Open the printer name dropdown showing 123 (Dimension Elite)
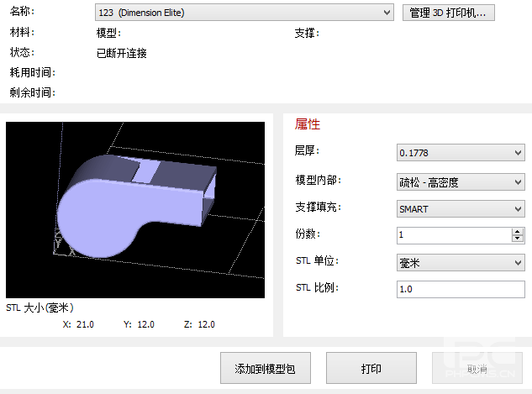The width and height of the screenshot is (532, 394). (244, 13)
